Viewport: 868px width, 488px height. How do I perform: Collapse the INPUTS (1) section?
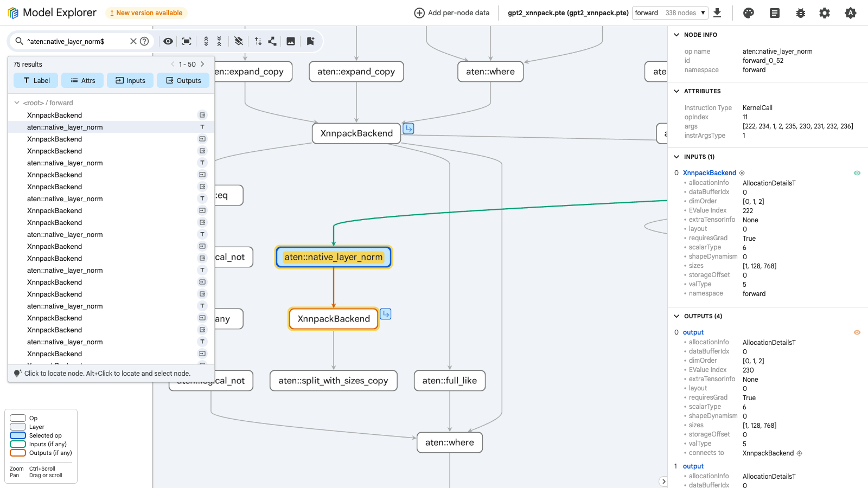(676, 157)
